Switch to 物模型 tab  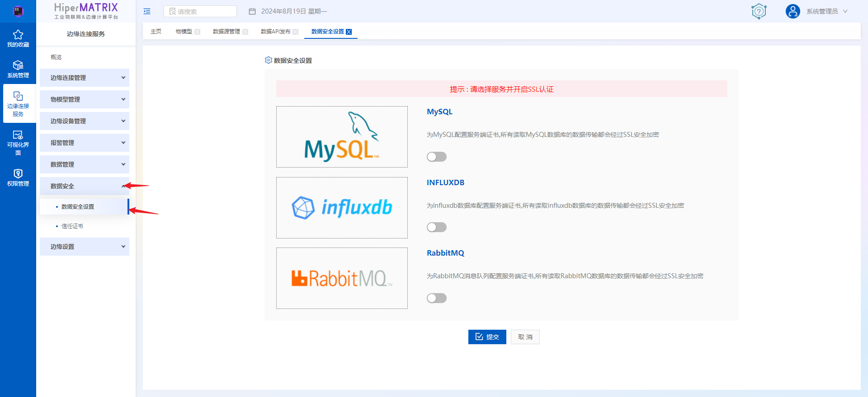pos(184,32)
